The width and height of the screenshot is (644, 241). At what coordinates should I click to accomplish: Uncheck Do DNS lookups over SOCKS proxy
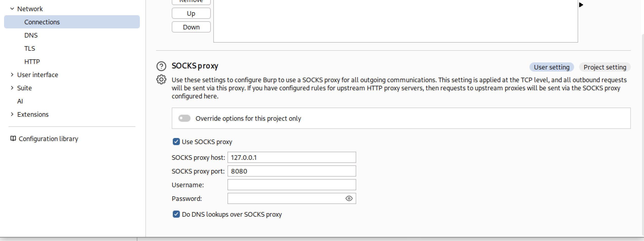point(176,214)
